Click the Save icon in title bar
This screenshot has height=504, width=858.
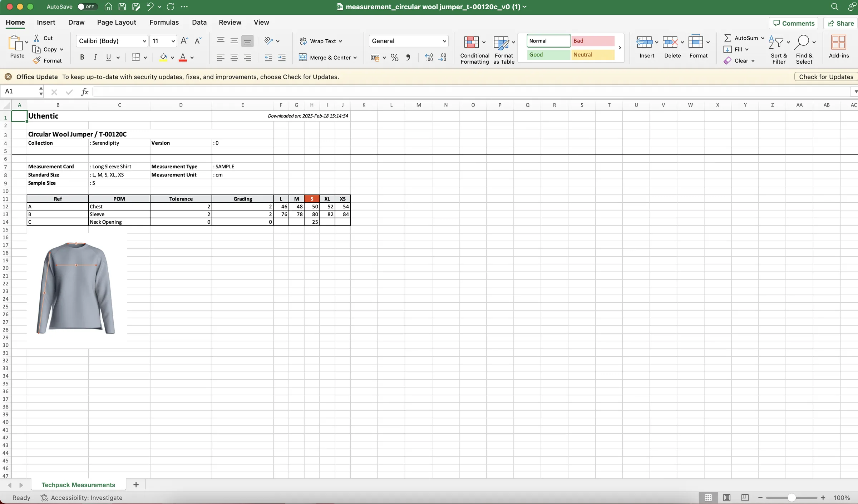point(122,6)
